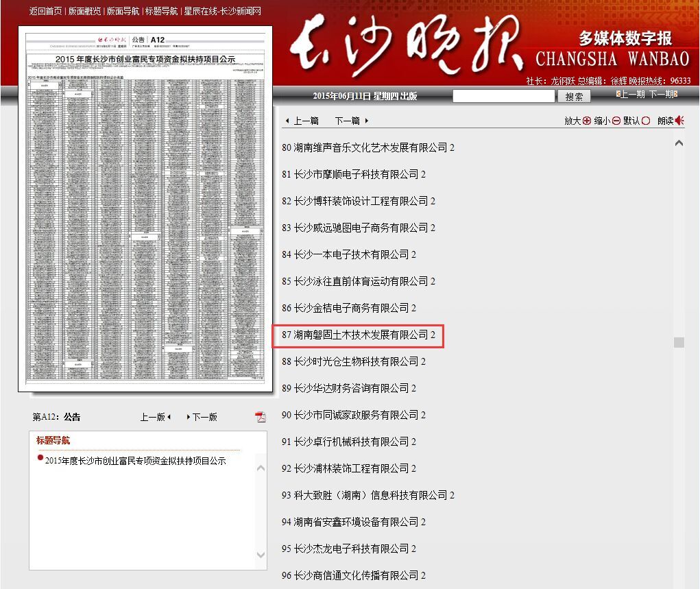Go to next article with 下一篇

point(352,121)
